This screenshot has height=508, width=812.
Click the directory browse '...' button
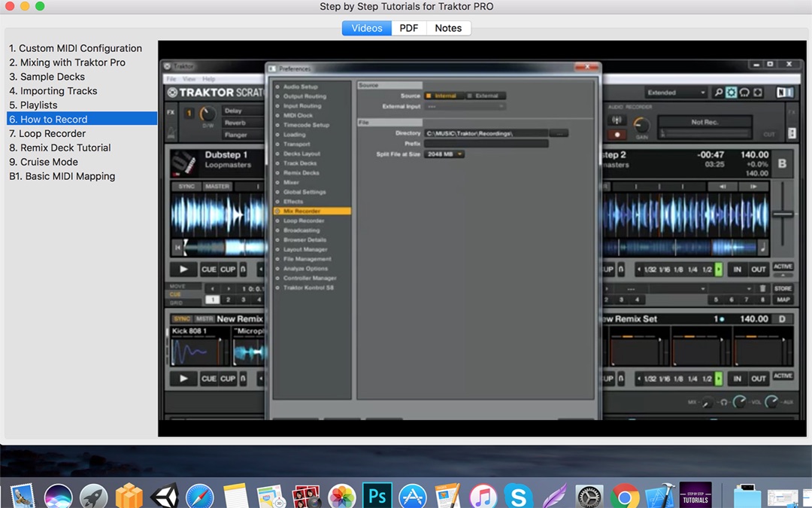559,133
